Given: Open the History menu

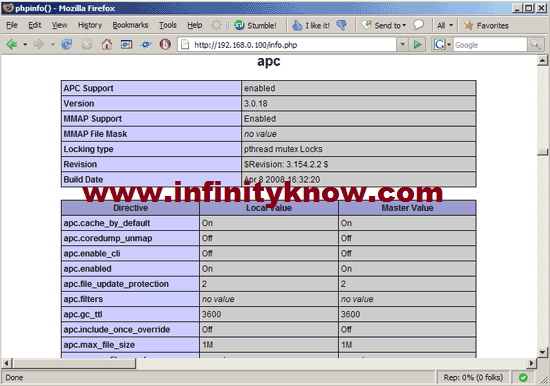Looking at the screenshot, I should pos(90,25).
